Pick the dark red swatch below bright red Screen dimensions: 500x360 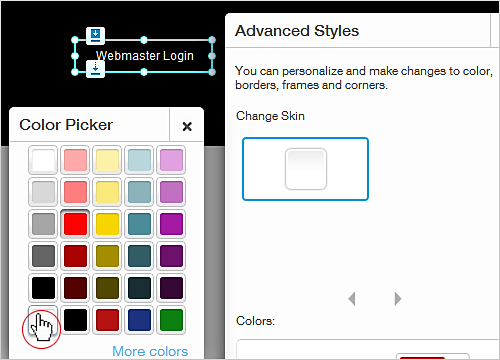[x=75, y=256]
